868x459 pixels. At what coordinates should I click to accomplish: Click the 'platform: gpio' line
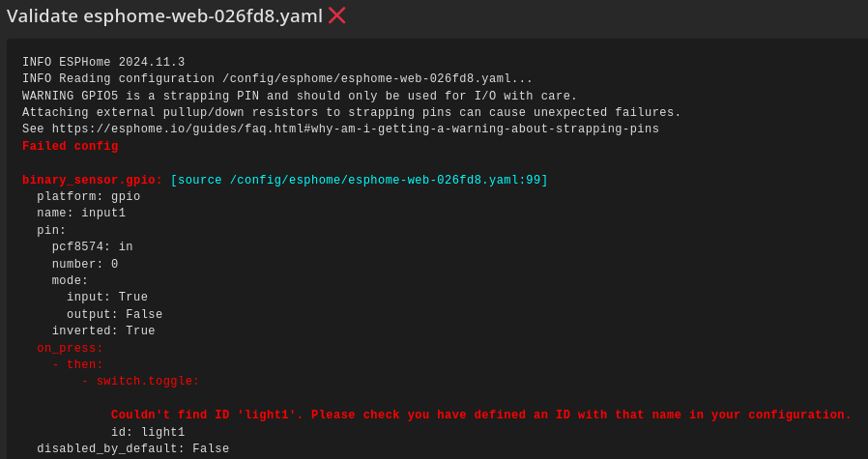tap(88, 197)
